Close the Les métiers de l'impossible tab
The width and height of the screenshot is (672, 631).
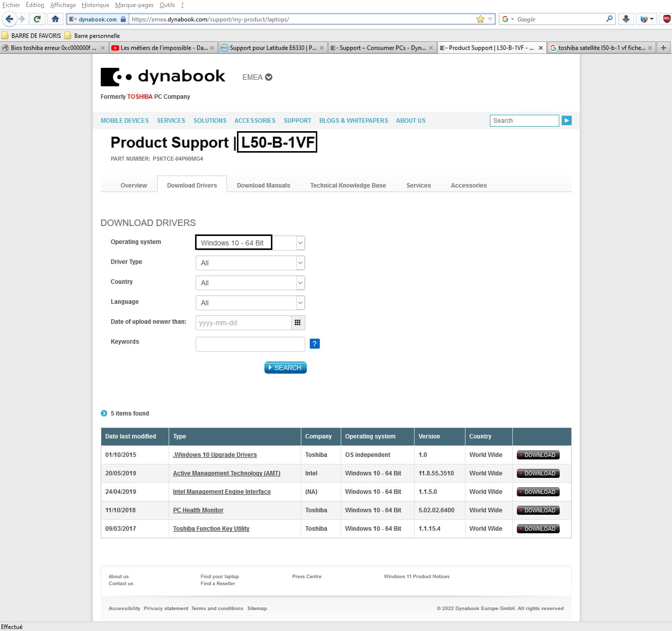click(212, 48)
